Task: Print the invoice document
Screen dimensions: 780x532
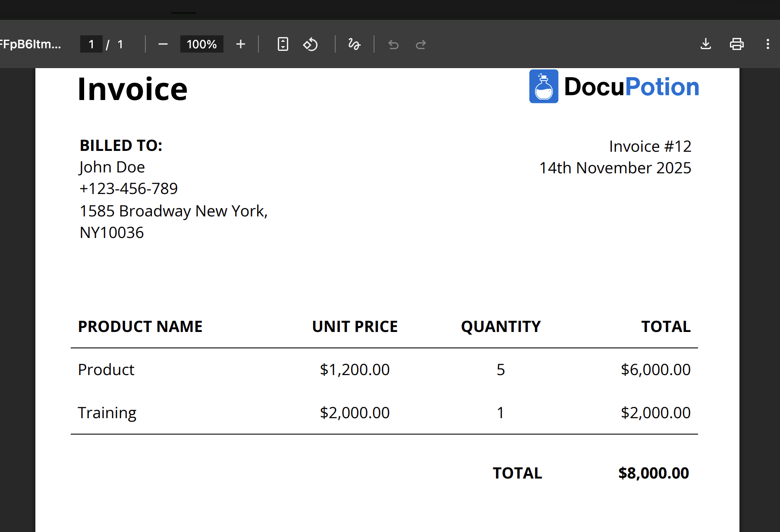Action: click(x=736, y=44)
